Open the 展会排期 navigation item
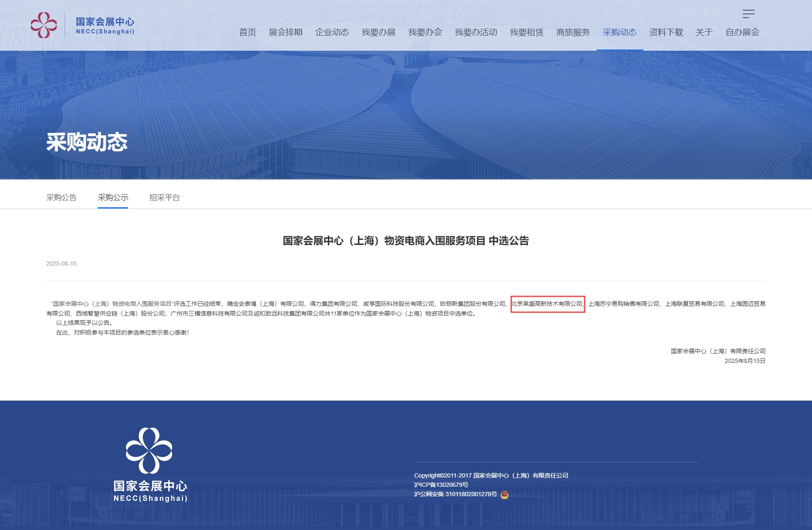This screenshot has height=530, width=812. [x=285, y=33]
